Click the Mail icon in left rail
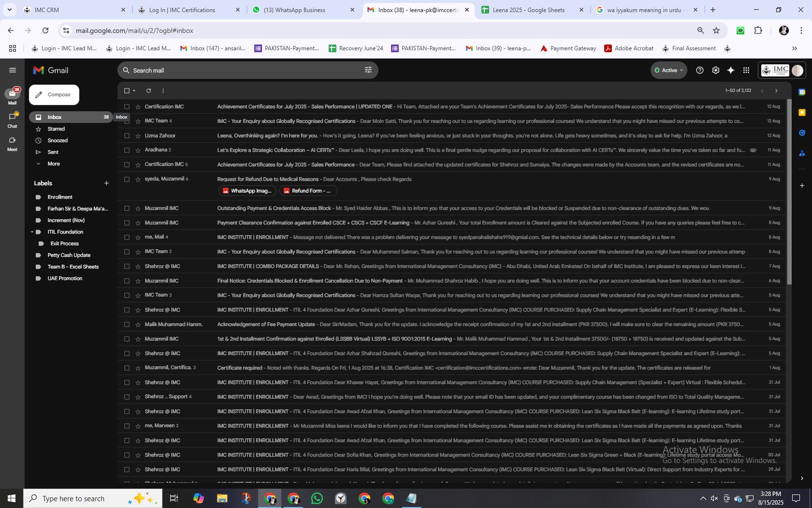Viewport: 812px width, 508px height. coord(12,93)
